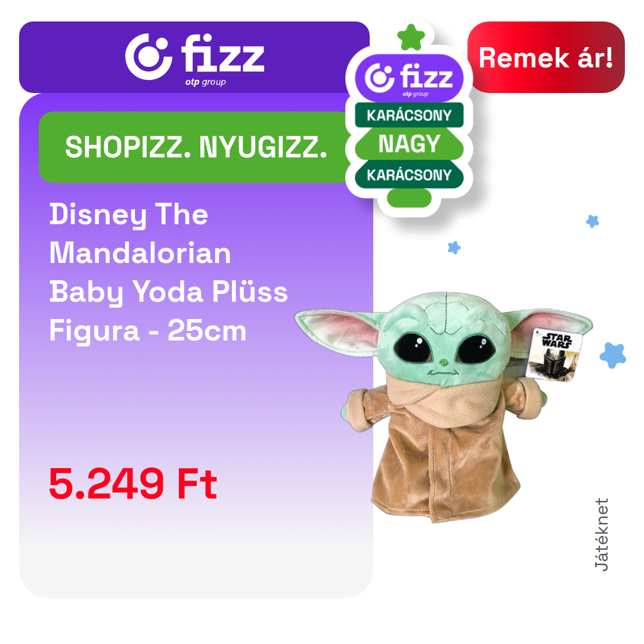Open the Disney The Mandalorian product title
The image size is (644, 644).
168,273
